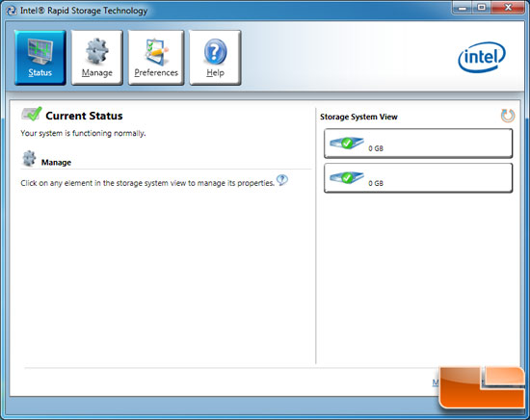Minimize the Intel Rapid Storage window
This screenshot has width=530, height=420.
462,8
